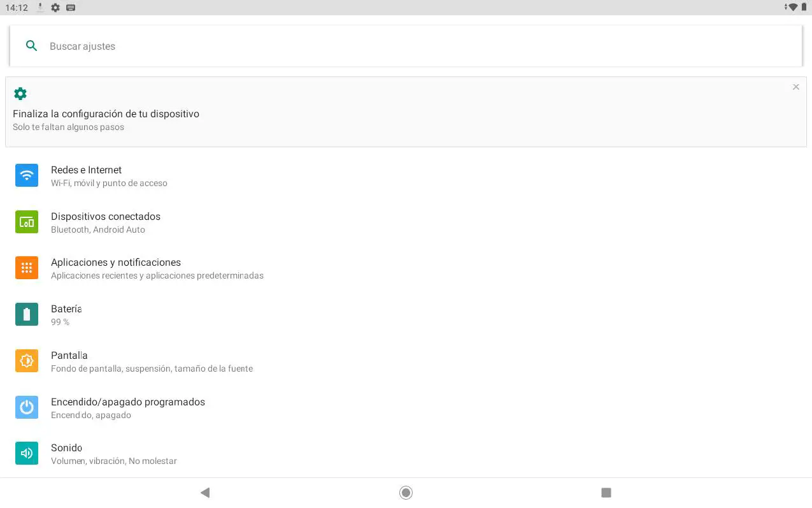Tap the search magnifier icon

pyautogui.click(x=31, y=46)
